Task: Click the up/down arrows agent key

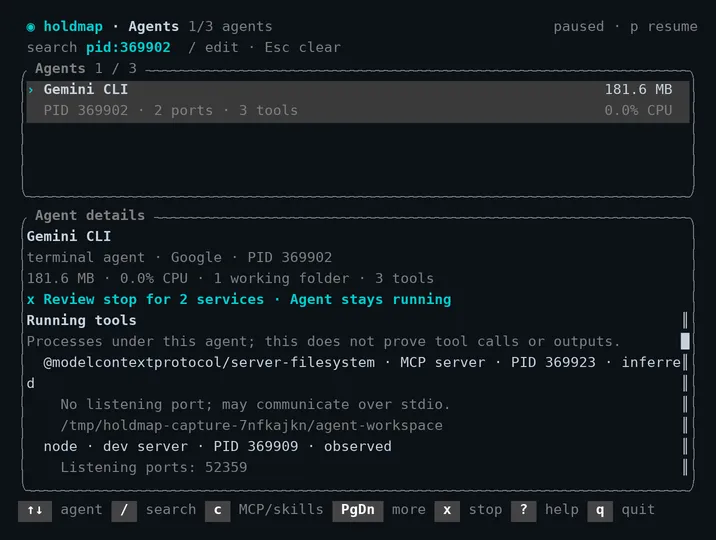Action: [x=35, y=510]
